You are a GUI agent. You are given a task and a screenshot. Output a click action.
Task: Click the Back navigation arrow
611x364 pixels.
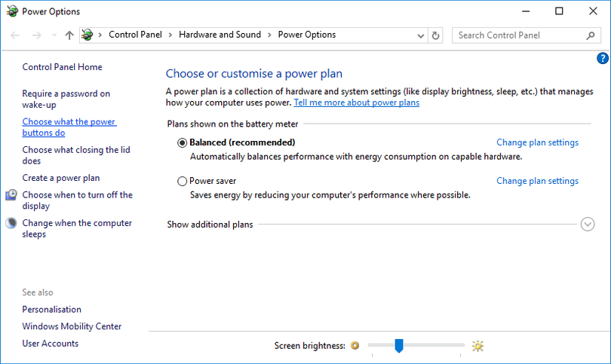16,35
